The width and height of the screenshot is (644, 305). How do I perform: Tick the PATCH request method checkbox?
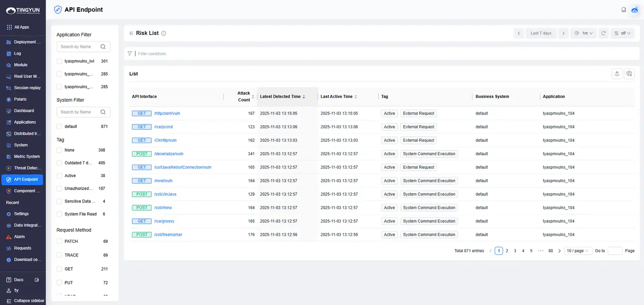coord(59,241)
